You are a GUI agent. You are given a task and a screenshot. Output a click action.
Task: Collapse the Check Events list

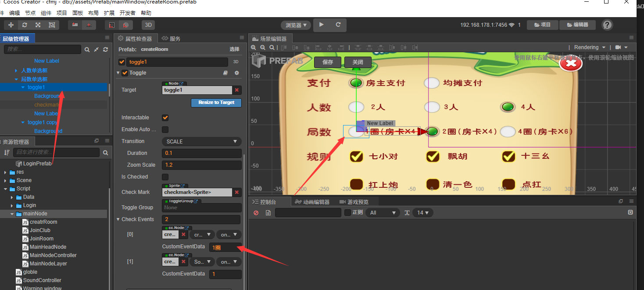pos(118,219)
